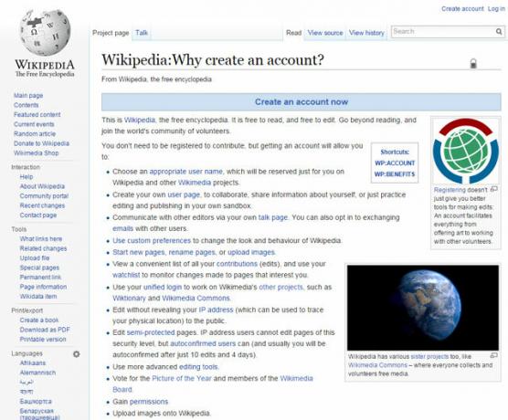
Task: Switch language to Alemannisch
Action: pyautogui.click(x=37, y=373)
